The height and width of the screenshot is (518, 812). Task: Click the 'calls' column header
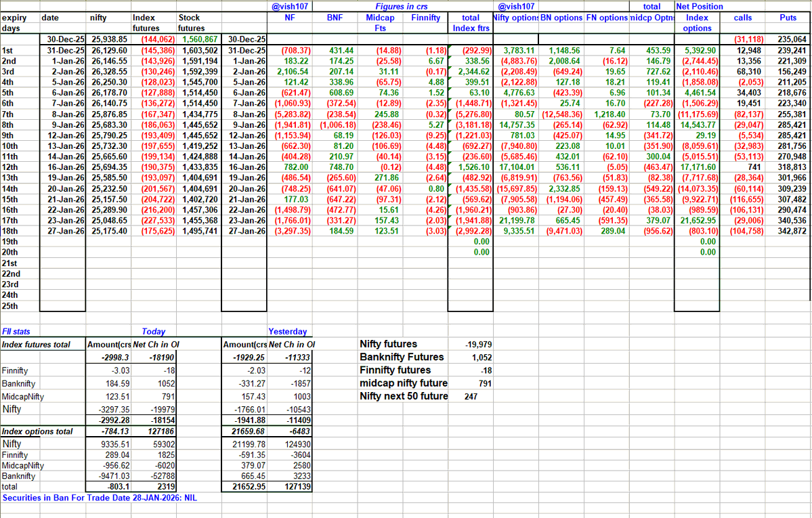click(x=743, y=18)
